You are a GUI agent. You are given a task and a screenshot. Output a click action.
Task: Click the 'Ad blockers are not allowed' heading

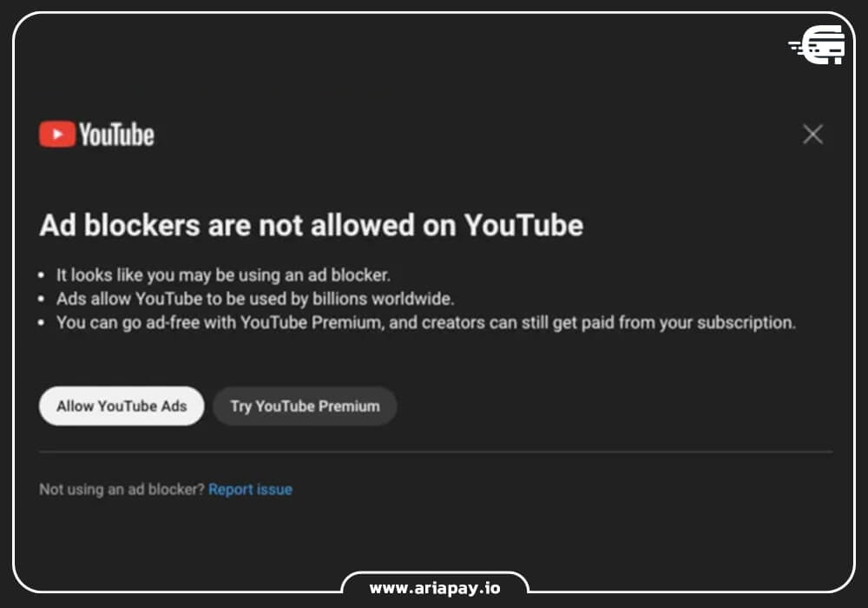coord(311,225)
